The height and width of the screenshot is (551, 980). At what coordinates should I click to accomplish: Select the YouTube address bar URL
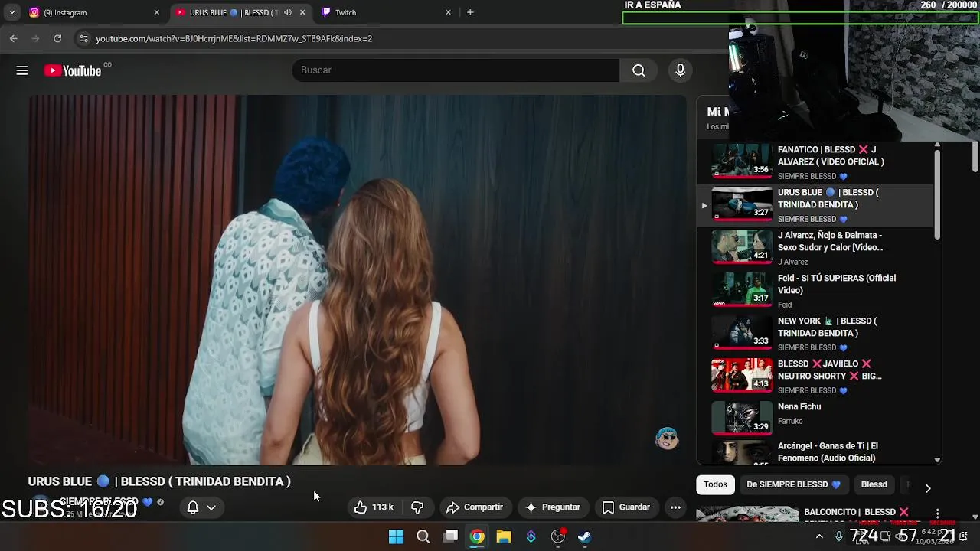(x=234, y=38)
